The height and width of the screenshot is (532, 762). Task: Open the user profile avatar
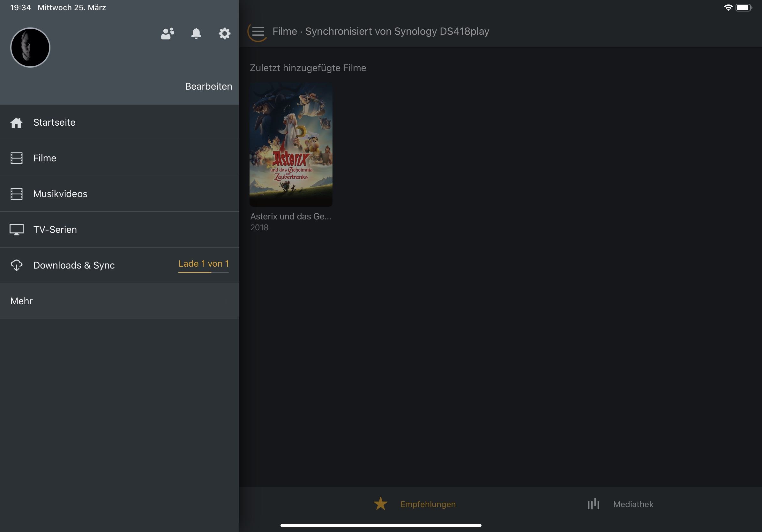30,48
